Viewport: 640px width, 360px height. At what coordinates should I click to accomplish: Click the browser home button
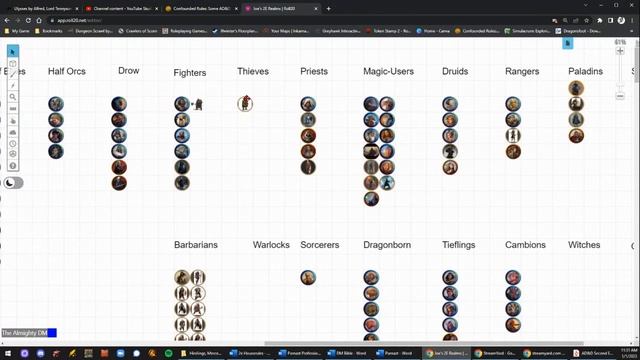[x=39, y=20]
